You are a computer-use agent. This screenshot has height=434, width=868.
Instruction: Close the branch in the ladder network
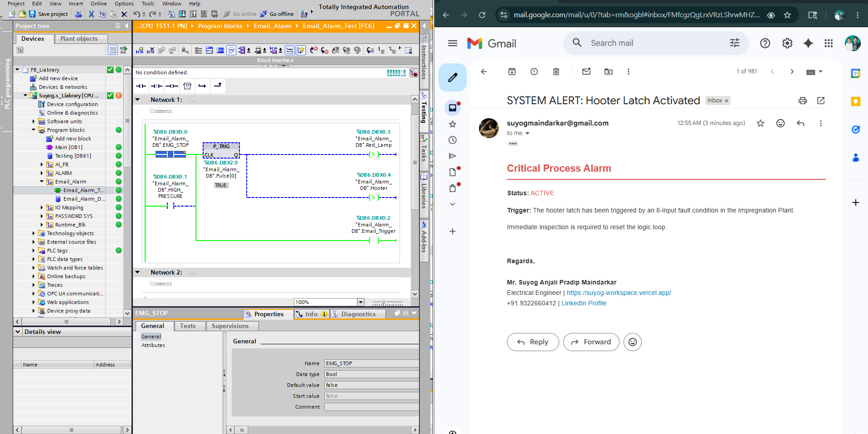[x=218, y=85]
